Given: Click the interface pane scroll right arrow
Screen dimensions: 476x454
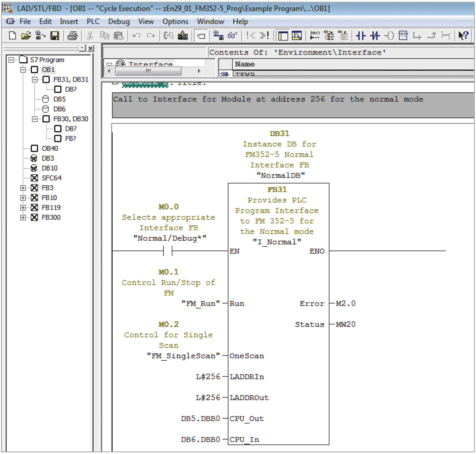Looking at the screenshot, I should (x=199, y=71).
